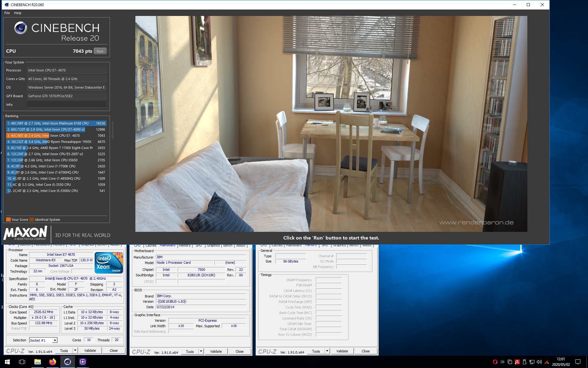This screenshot has width=588, height=368.
Task: Open the Avira antivirus tray icon
Action: tap(517, 362)
